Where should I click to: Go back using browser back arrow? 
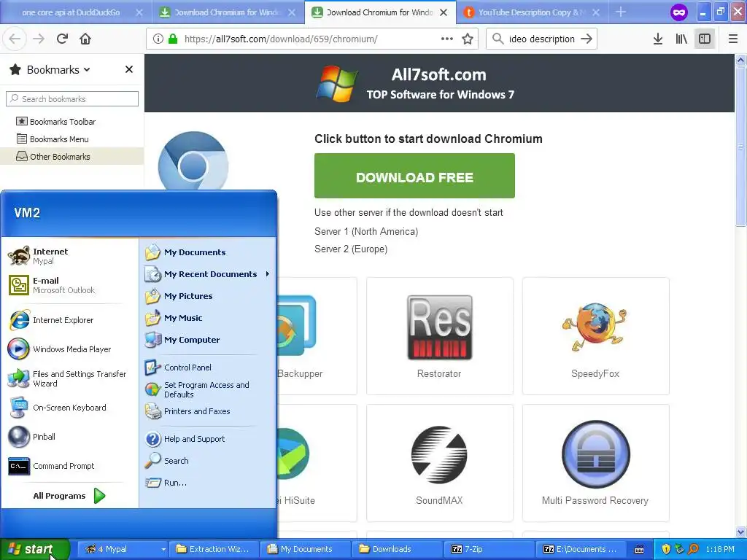click(15, 39)
